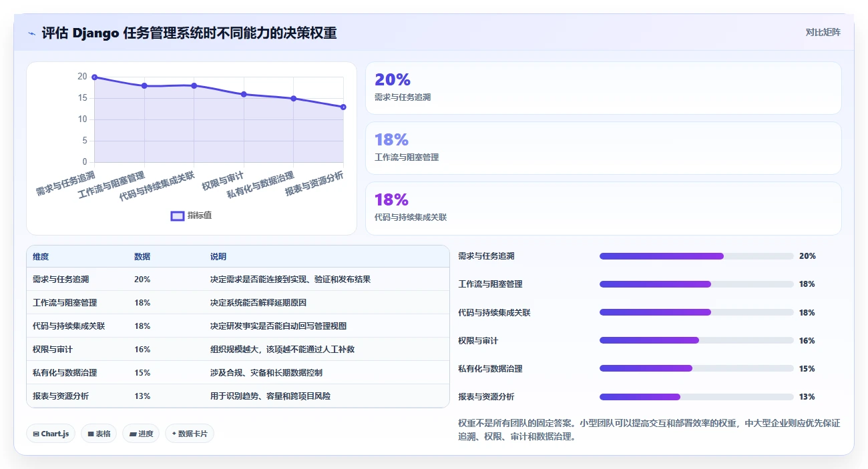Click the 维度 table column header
868x469 pixels.
(x=41, y=257)
